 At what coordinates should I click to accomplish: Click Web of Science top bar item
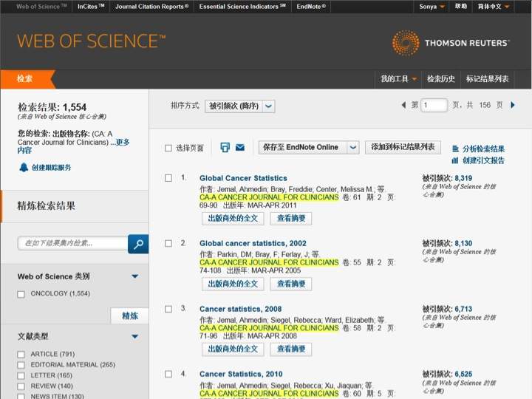point(41,7)
